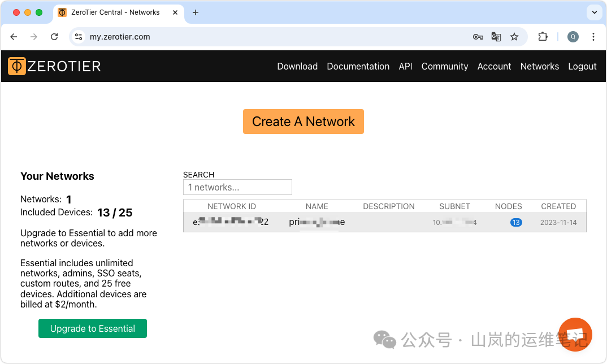This screenshot has width=607, height=364.
Task: Bookmark this page with star icon
Action: 514,37
